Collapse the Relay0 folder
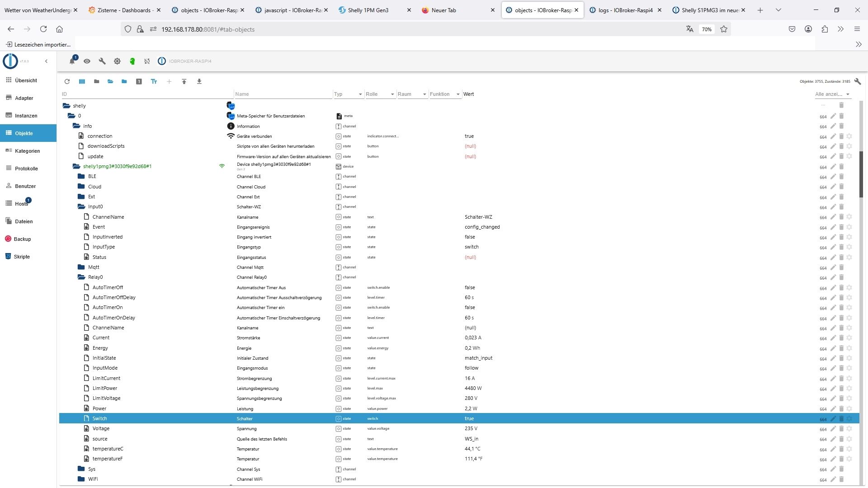 tap(81, 277)
